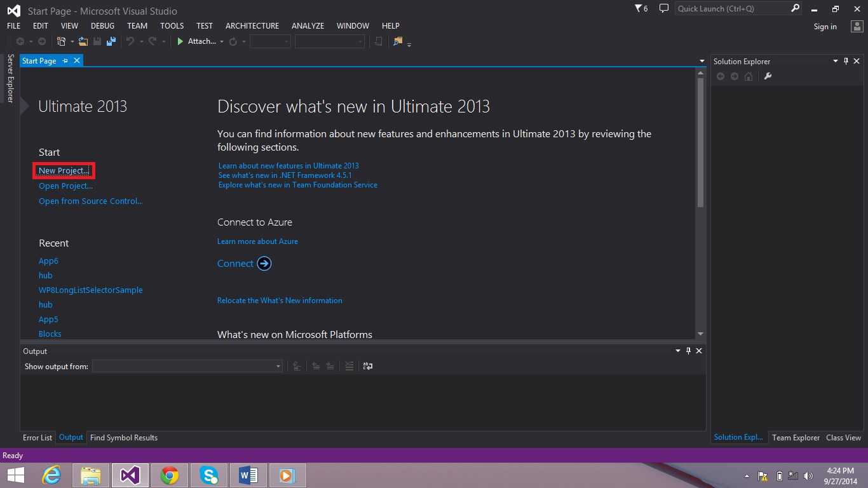Open the Attach button dropdown arrow

coord(222,42)
